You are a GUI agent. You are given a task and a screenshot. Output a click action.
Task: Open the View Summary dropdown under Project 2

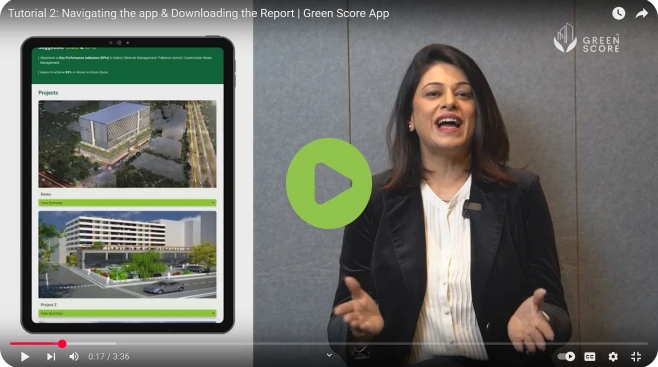127,313
